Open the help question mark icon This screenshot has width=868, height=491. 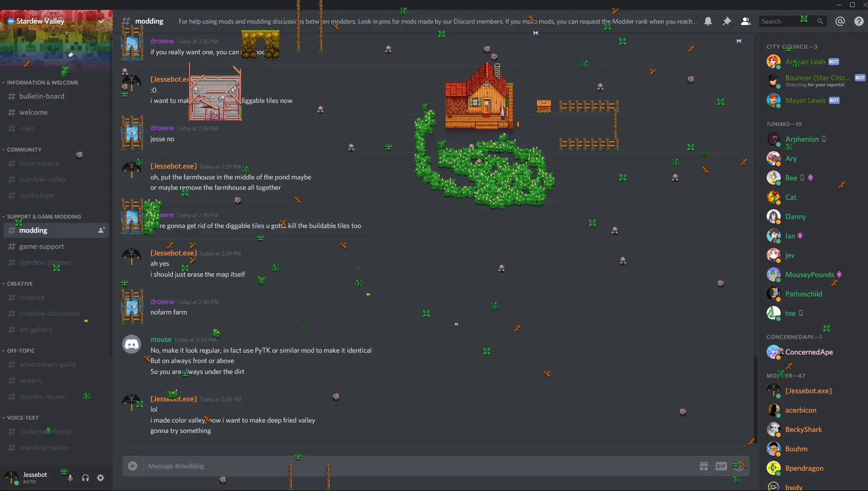tap(859, 21)
